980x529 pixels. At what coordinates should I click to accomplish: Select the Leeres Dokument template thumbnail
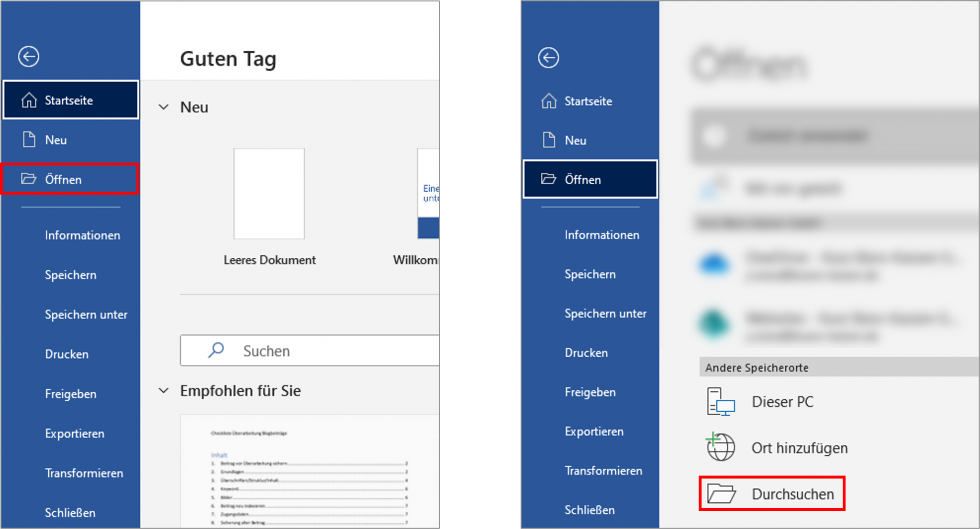tap(268, 193)
